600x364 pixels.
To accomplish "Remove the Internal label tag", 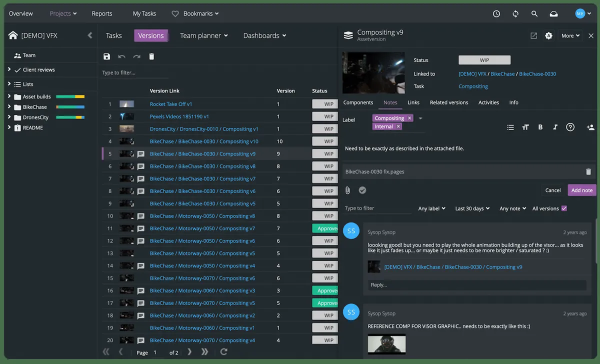I will pyautogui.click(x=397, y=126).
